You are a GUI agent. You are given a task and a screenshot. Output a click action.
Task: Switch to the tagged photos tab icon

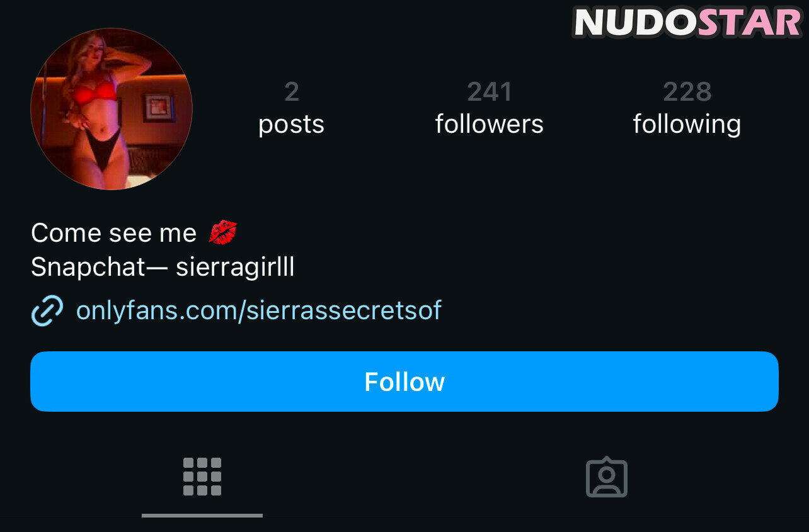click(x=607, y=477)
